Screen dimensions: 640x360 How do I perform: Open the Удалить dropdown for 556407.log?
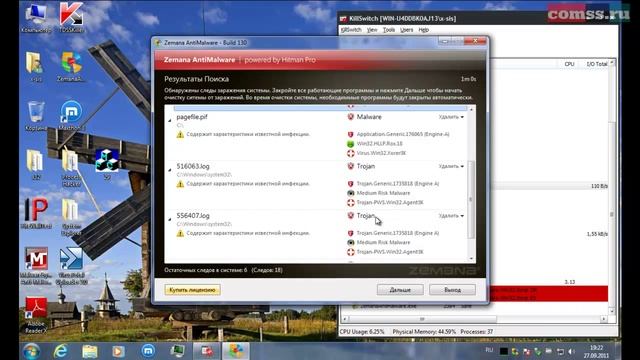coord(451,216)
